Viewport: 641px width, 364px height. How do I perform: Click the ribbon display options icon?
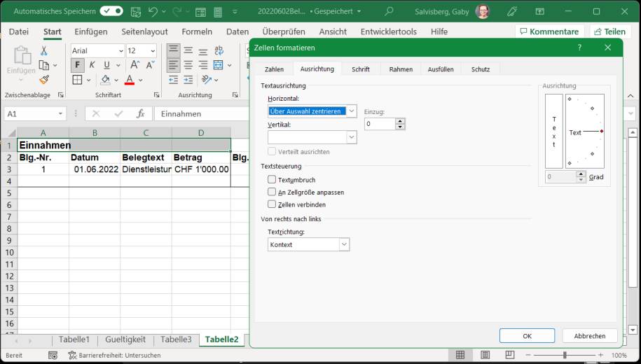[x=539, y=11]
